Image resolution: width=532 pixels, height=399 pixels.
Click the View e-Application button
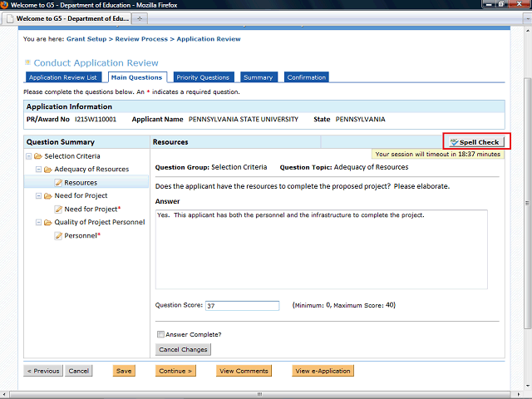pyautogui.click(x=323, y=371)
